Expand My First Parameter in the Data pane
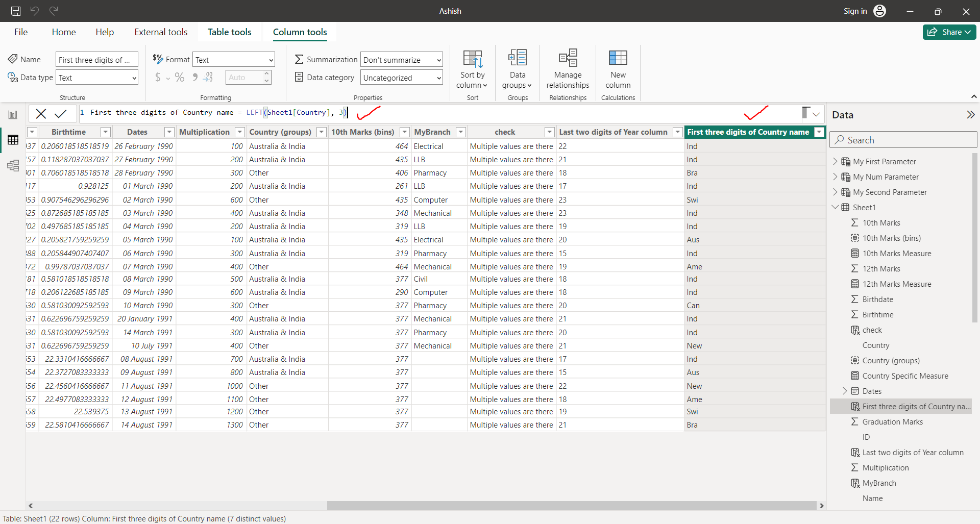 836,161
